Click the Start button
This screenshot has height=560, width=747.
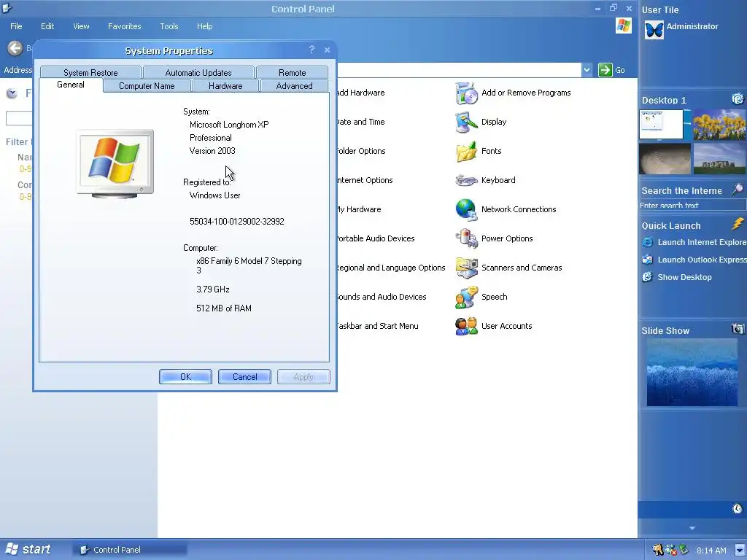[x=27, y=549]
